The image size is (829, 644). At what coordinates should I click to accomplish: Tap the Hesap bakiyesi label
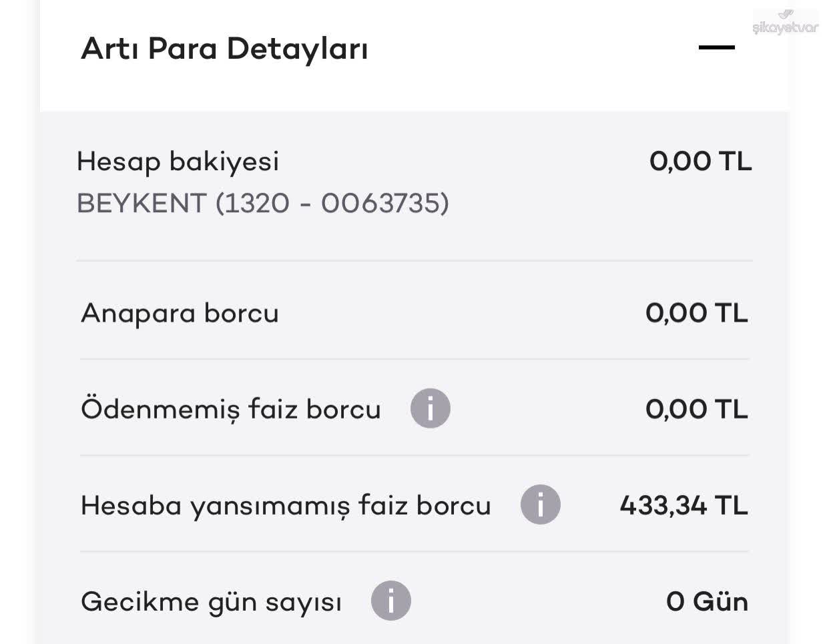(178, 162)
